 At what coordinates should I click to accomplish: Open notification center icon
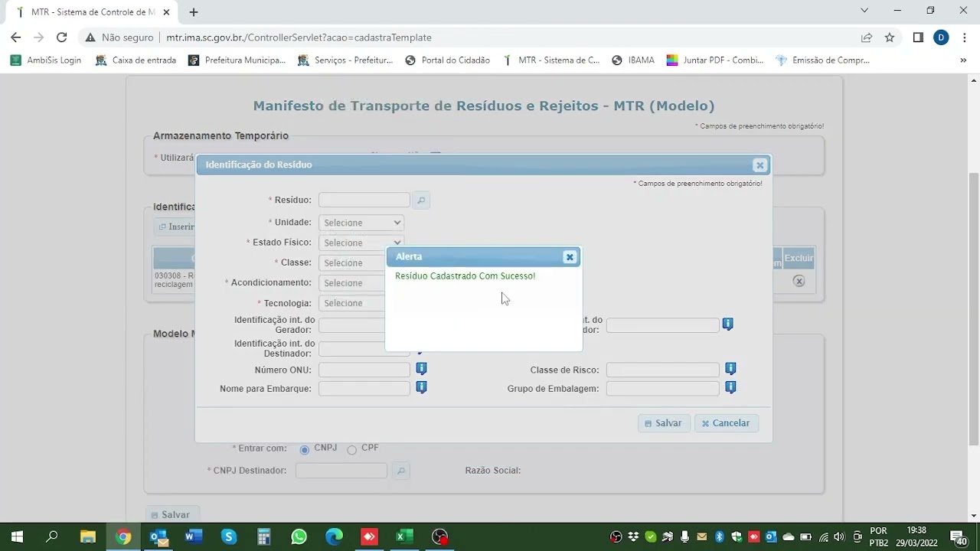pos(959,536)
